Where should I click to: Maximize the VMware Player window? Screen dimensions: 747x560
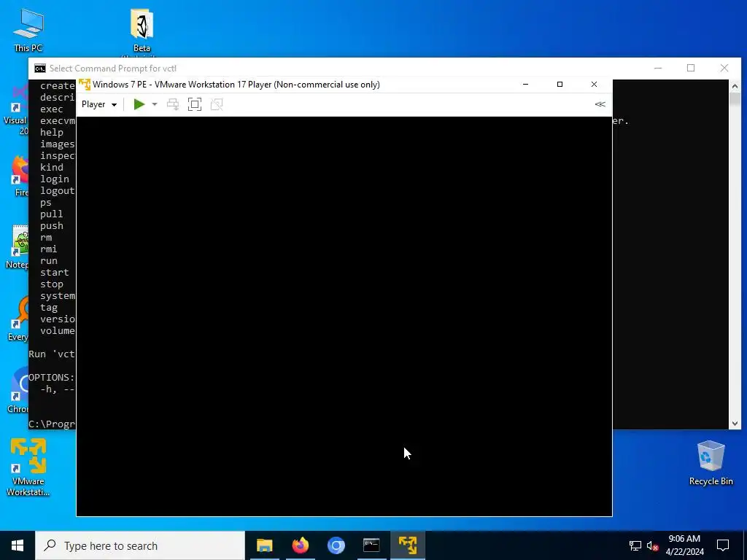click(560, 85)
